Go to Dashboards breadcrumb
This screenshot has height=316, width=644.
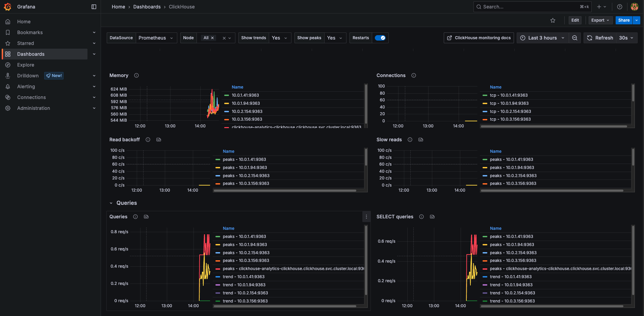click(x=147, y=7)
